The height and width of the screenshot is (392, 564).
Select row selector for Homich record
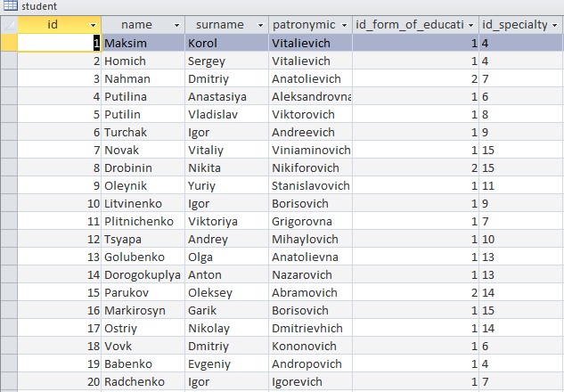tap(8, 61)
